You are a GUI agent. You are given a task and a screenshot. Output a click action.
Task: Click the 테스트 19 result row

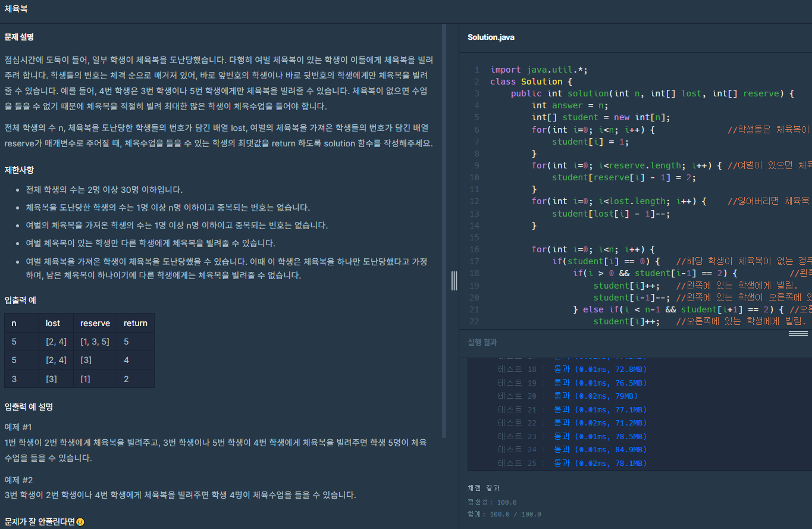[x=572, y=383]
